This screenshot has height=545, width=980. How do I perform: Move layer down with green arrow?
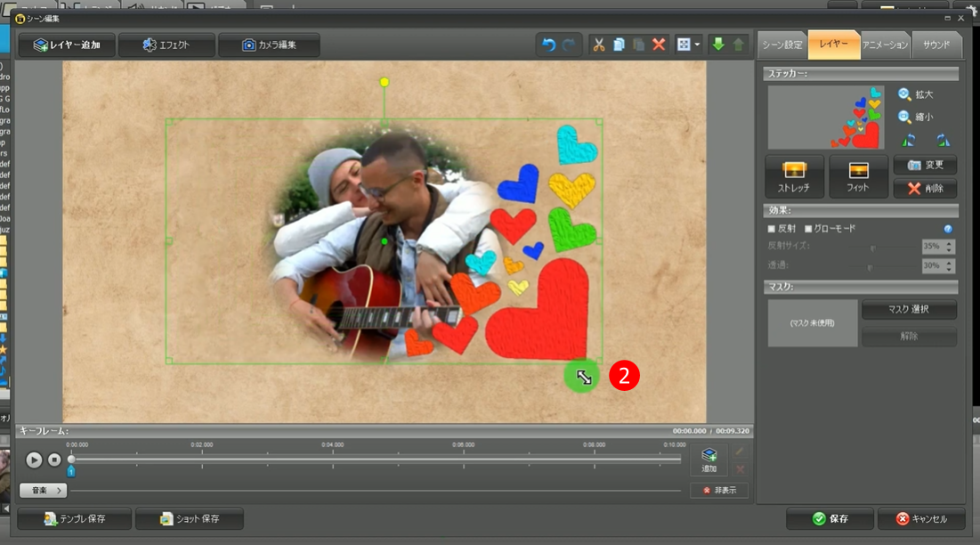718,45
